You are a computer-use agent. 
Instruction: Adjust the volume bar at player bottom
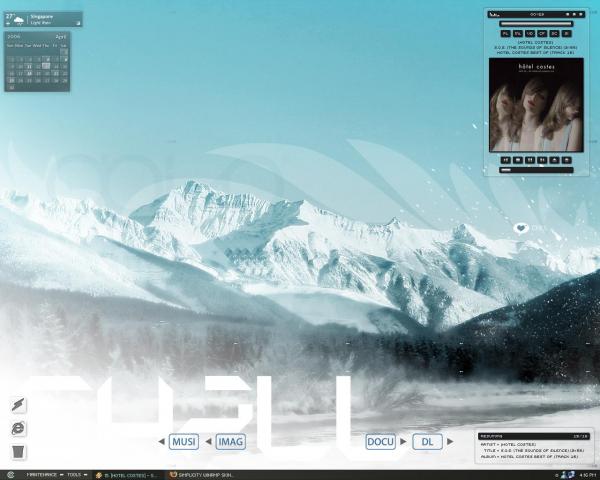tap(536, 170)
